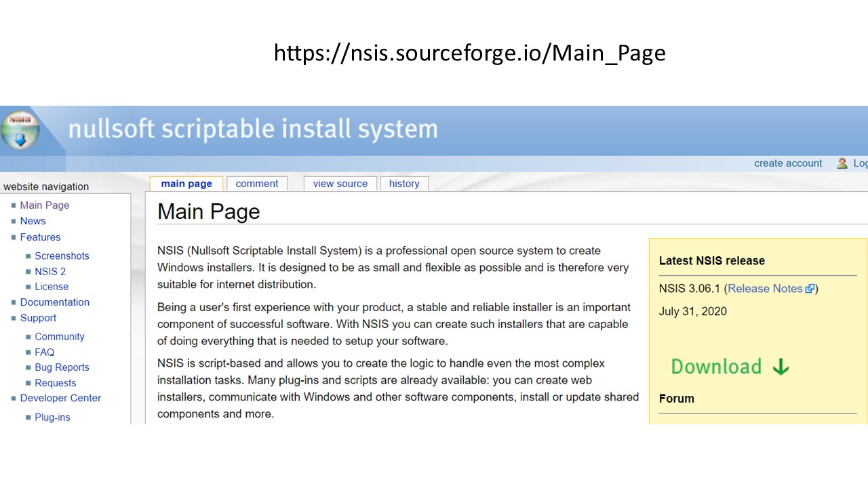Open the Plug-ins sidebar link
Image resolution: width=868 pixels, height=488 pixels.
click(x=52, y=418)
